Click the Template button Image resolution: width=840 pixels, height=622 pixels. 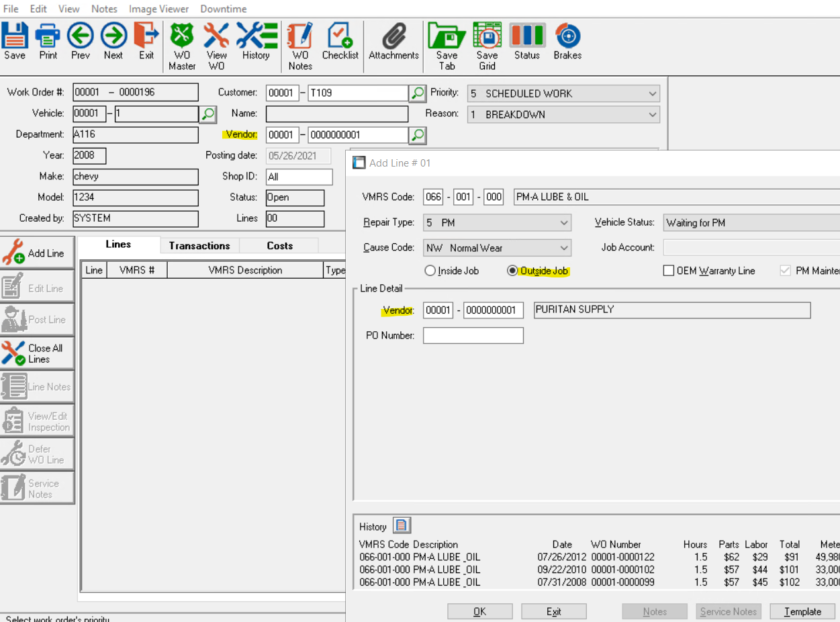[x=802, y=611]
